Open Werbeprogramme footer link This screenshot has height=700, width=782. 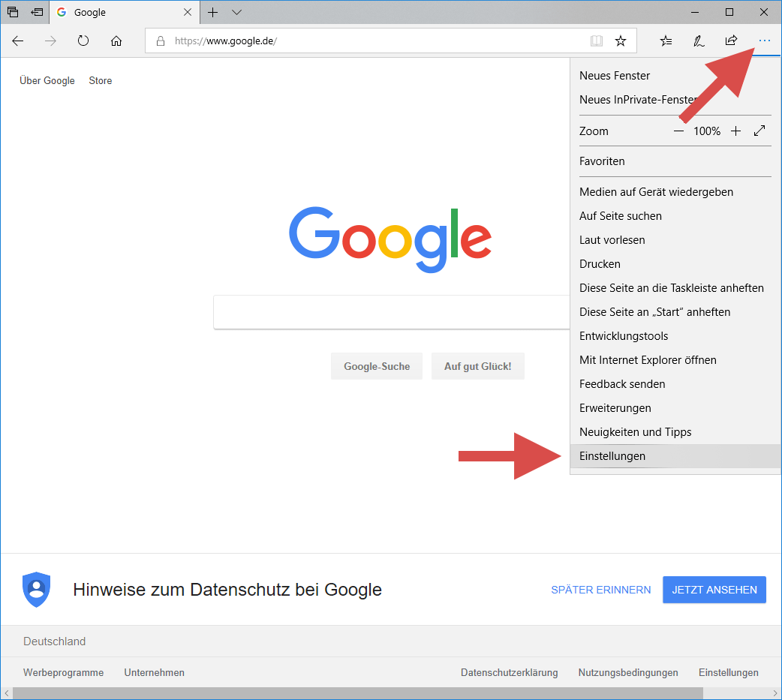pyautogui.click(x=63, y=672)
